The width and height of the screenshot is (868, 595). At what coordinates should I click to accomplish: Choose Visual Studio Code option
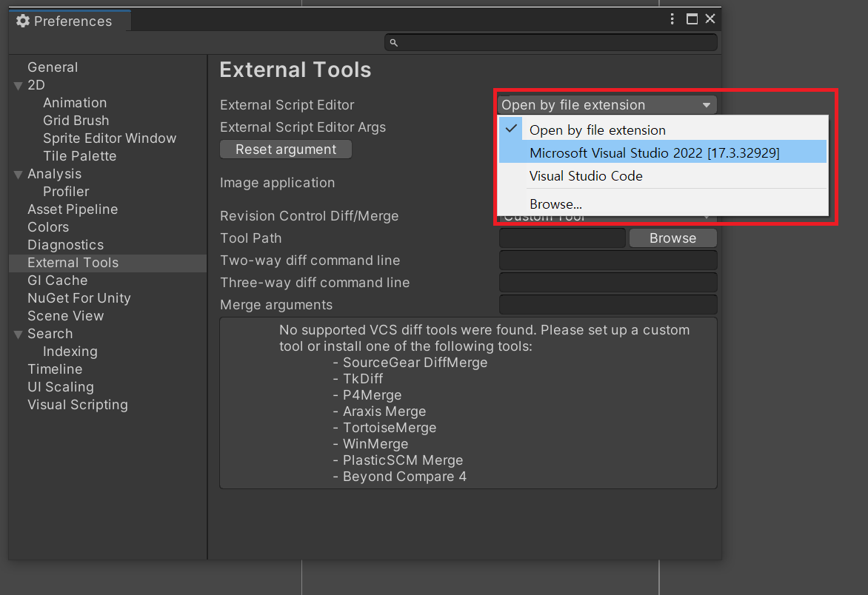[x=663, y=176]
